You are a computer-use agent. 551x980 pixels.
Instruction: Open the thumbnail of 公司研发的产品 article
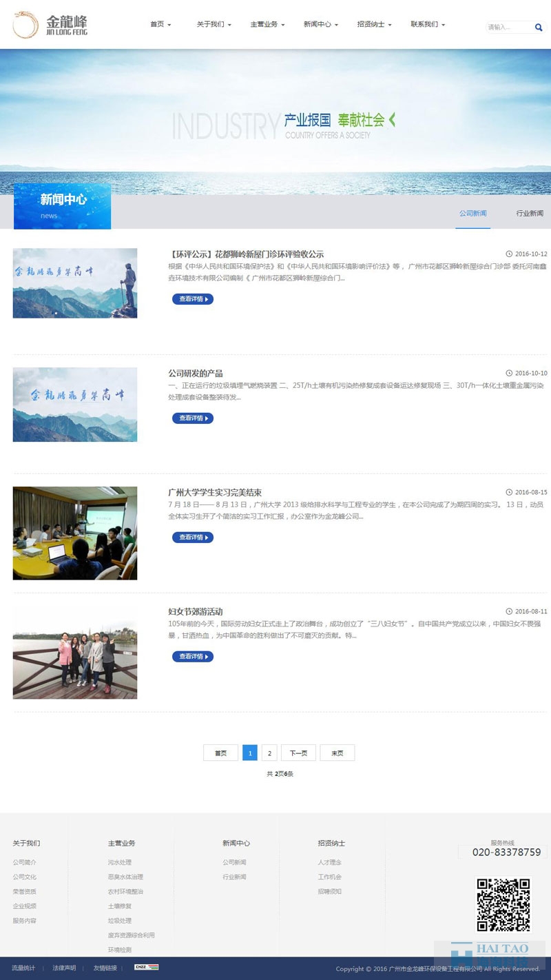[x=75, y=405]
